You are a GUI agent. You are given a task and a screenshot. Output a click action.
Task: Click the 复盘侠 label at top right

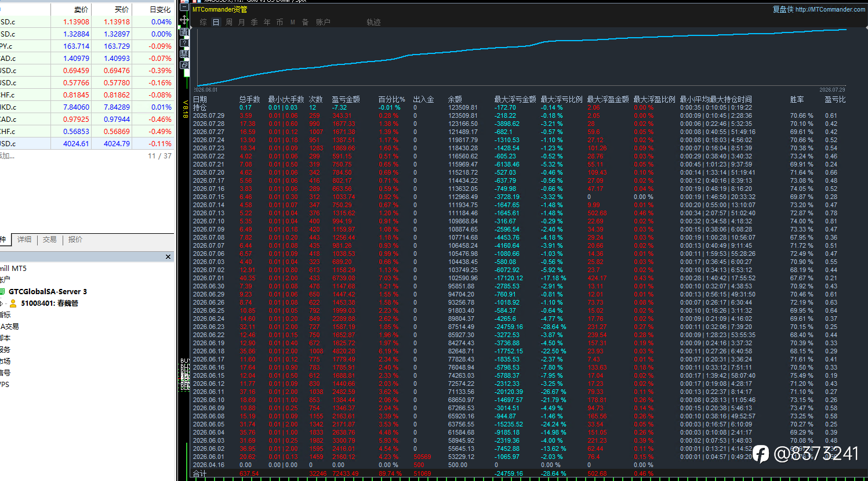click(783, 9)
